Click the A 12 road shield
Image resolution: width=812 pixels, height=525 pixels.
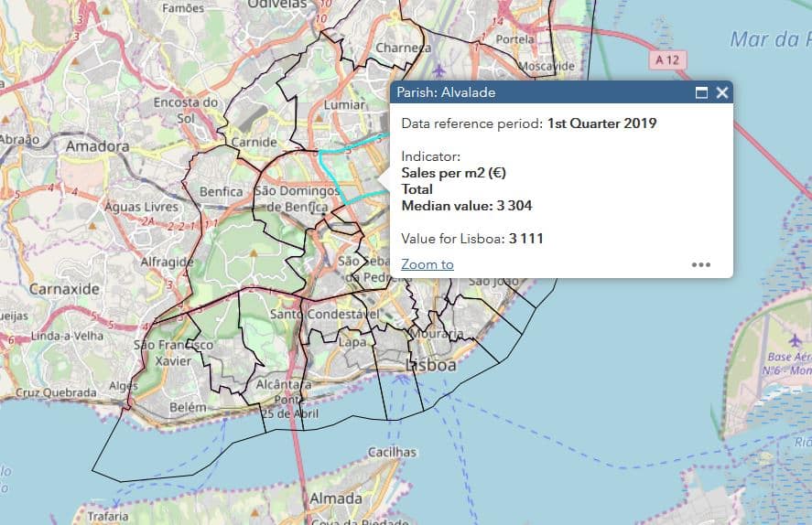670,59
